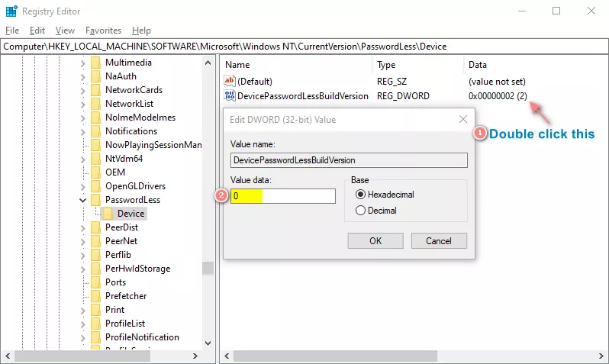Click the PeerDist folder icon
Image resolution: width=609 pixels, height=364 pixels.
tap(95, 227)
